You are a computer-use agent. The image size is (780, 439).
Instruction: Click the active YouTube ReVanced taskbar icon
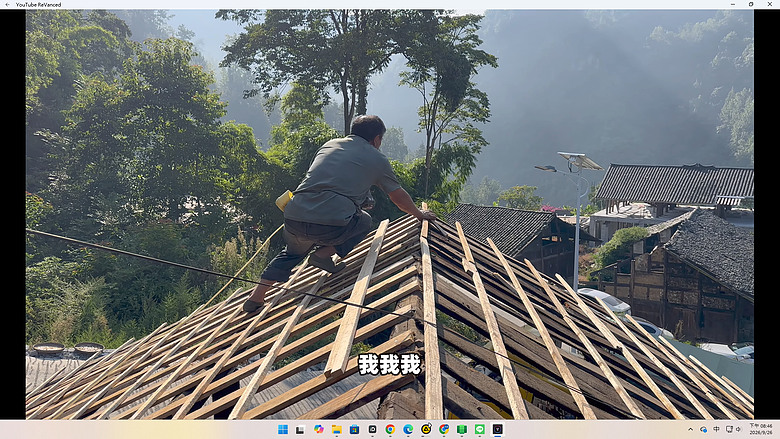[x=497, y=430]
